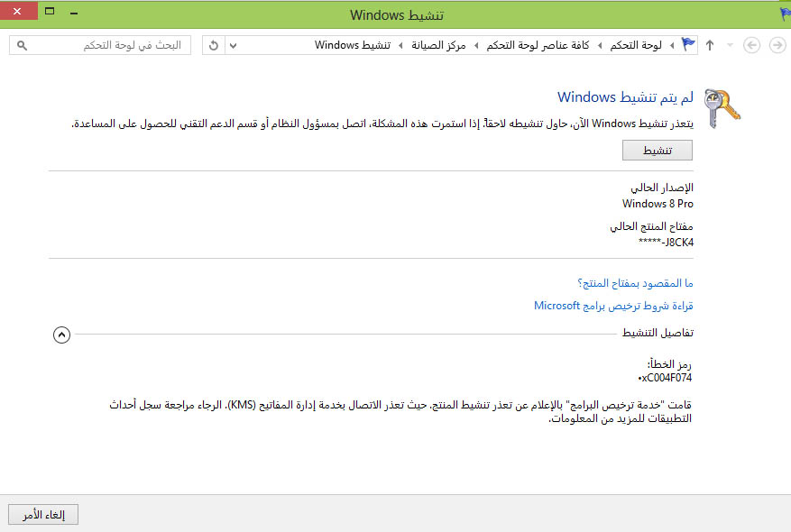Click the إلغاء الأمر cancel button
Image resolution: width=791 pixels, height=532 pixels.
pyautogui.click(x=43, y=514)
